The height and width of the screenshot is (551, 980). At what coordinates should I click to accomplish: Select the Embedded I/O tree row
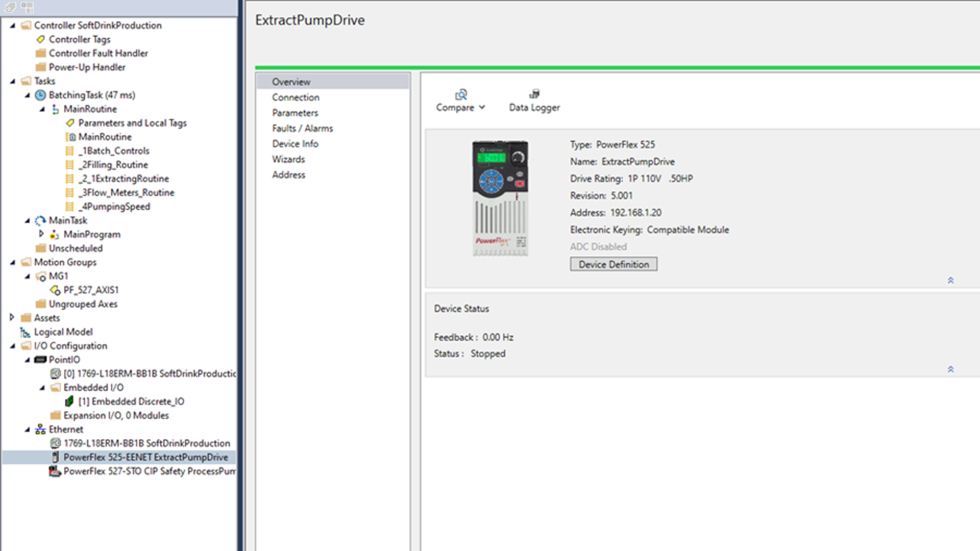[93, 388]
